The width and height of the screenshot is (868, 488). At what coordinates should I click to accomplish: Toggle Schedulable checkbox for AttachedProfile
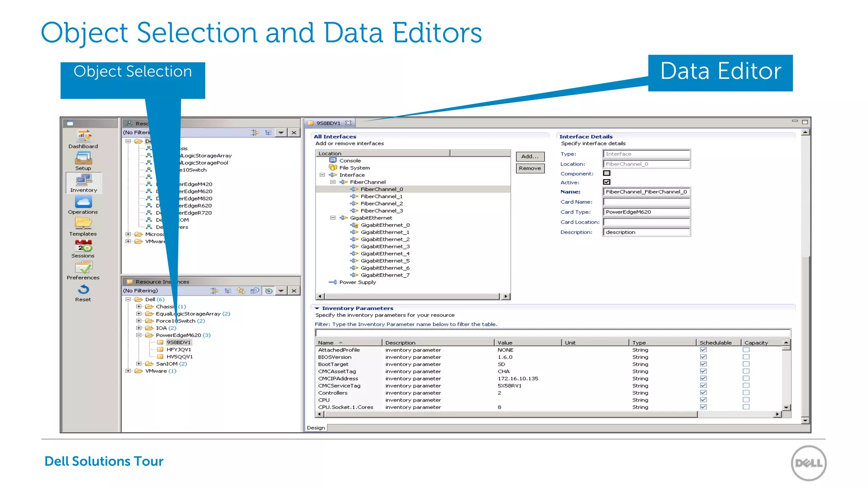[704, 350]
